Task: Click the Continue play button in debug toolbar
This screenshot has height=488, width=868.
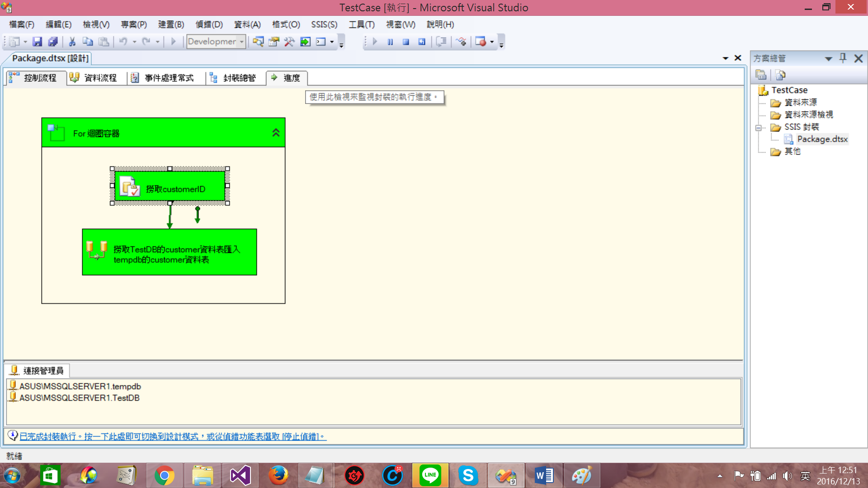Action: 375,42
